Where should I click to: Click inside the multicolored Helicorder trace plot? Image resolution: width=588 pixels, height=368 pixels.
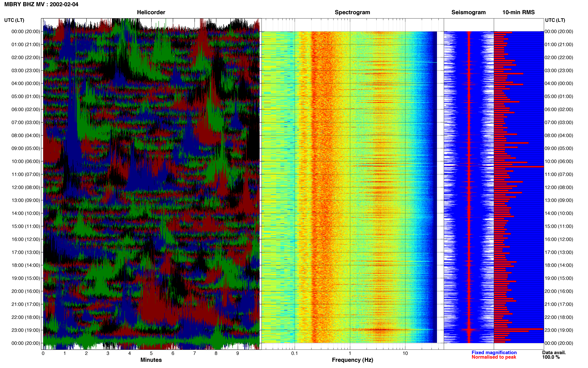(151, 184)
